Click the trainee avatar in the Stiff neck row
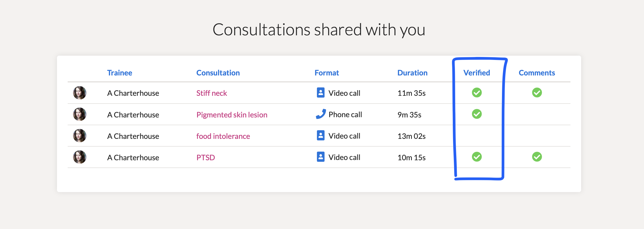This screenshot has height=229, width=644. point(80,93)
